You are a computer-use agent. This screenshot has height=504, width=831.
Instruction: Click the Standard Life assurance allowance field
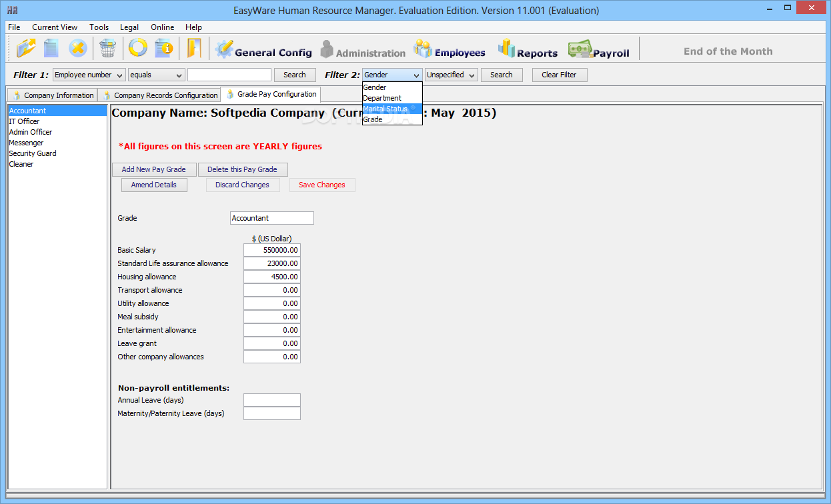coord(272,263)
